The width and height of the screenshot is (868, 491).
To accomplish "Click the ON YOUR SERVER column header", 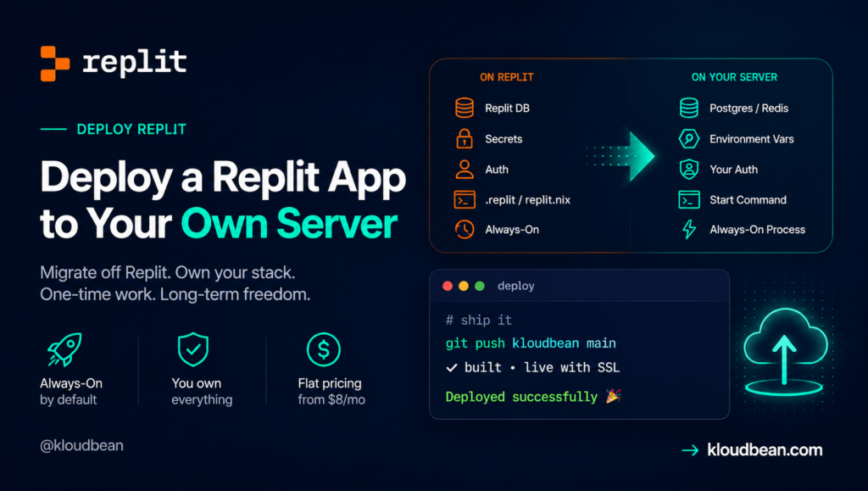I will point(734,77).
